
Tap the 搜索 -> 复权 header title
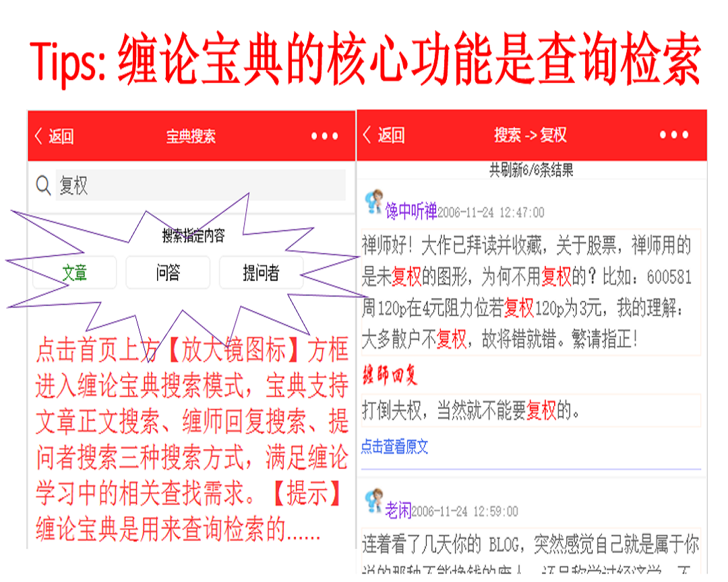pos(530,135)
